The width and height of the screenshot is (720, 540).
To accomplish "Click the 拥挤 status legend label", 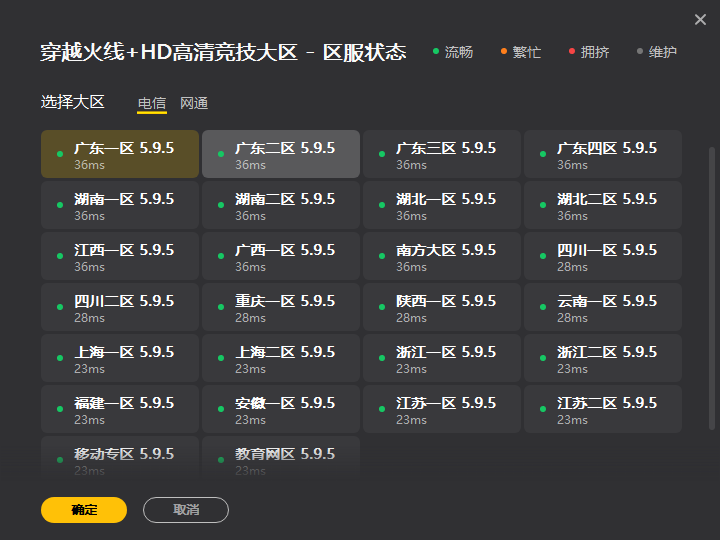I will tap(595, 52).
